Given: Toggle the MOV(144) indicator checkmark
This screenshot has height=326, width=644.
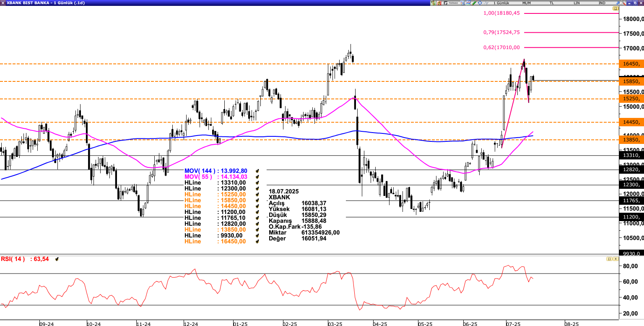Looking at the screenshot, I should (257, 171).
